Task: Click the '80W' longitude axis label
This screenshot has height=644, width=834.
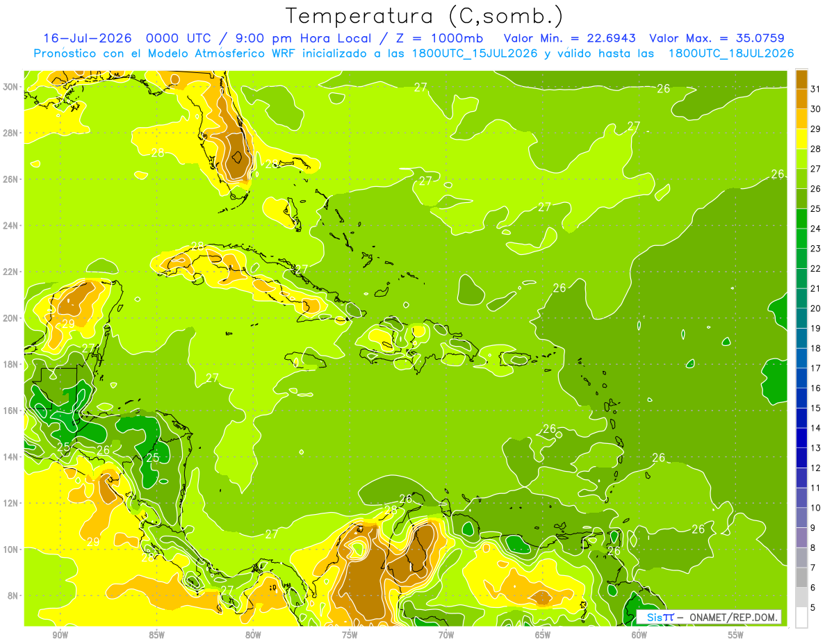Action: (x=253, y=635)
